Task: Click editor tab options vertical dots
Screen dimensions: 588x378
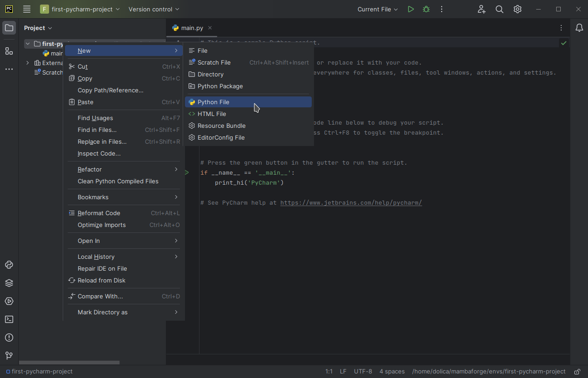Action: [x=561, y=28]
